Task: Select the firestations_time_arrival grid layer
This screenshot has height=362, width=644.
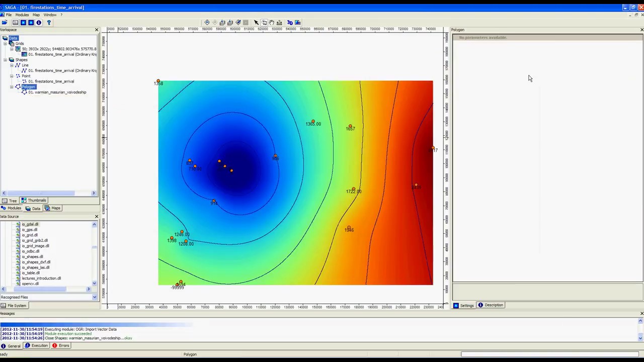Action: pyautogui.click(x=62, y=54)
